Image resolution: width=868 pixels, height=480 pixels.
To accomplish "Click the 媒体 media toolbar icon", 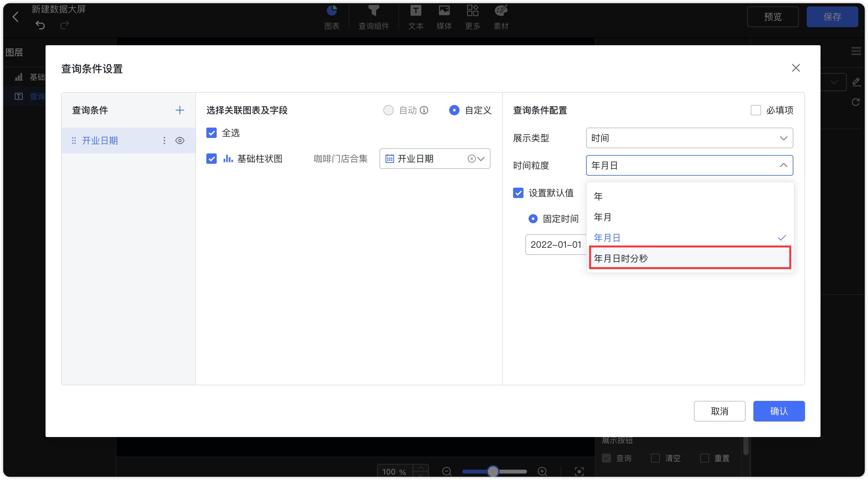I will click(x=444, y=11).
